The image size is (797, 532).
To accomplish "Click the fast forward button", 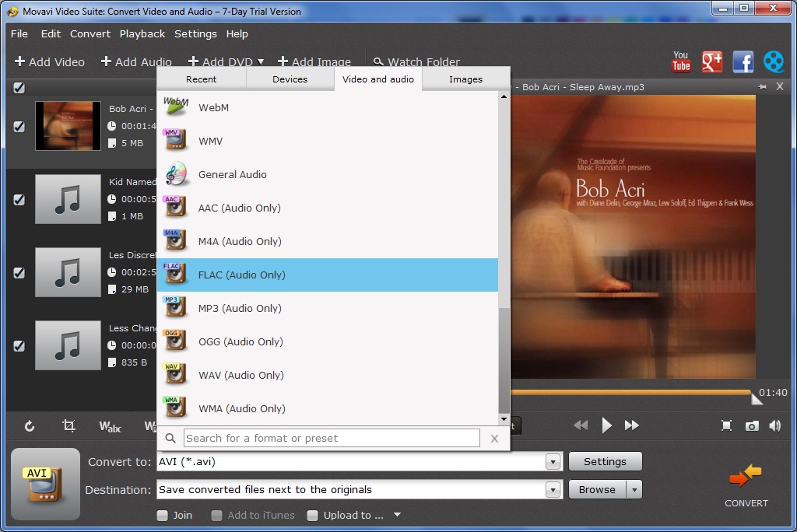I will point(631,425).
